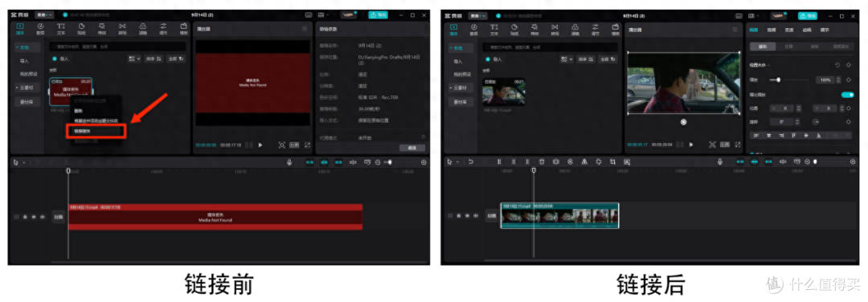Open 素材库 in 链接前 sidebar
868x302 pixels.
click(x=27, y=102)
